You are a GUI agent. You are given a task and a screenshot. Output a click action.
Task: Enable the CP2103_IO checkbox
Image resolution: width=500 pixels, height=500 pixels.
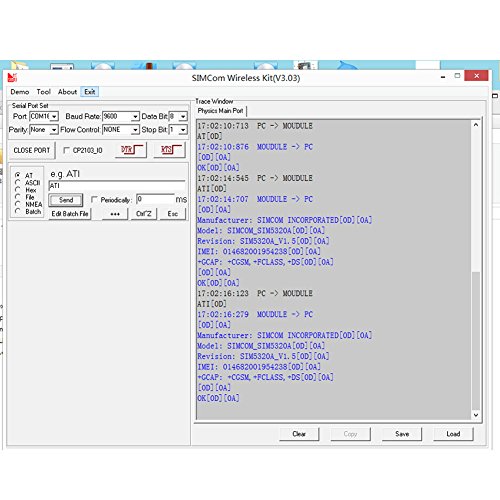point(66,150)
